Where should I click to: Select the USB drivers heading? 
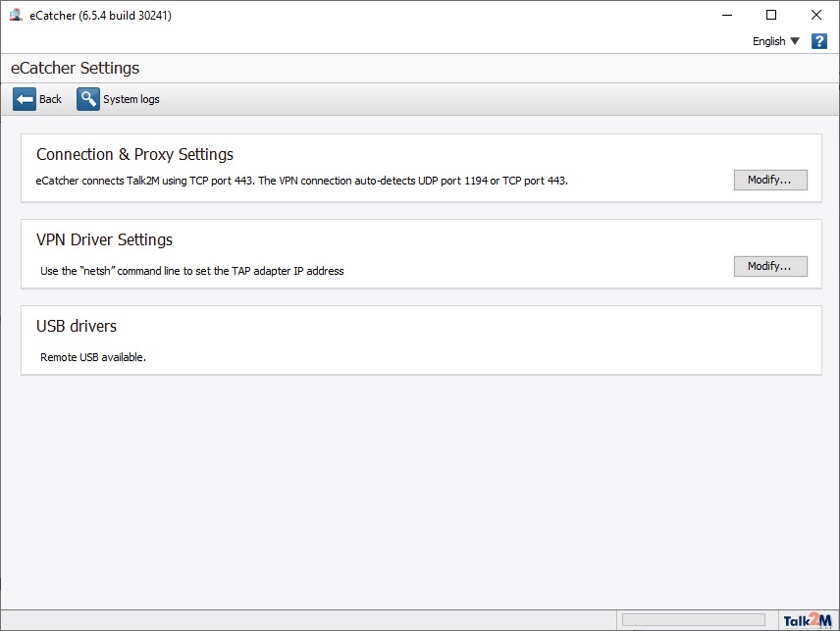77,326
